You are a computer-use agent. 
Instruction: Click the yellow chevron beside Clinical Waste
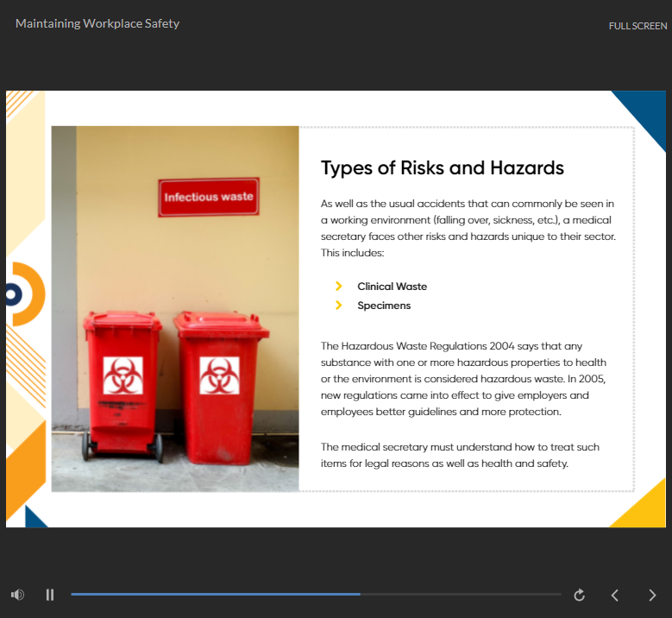point(339,286)
